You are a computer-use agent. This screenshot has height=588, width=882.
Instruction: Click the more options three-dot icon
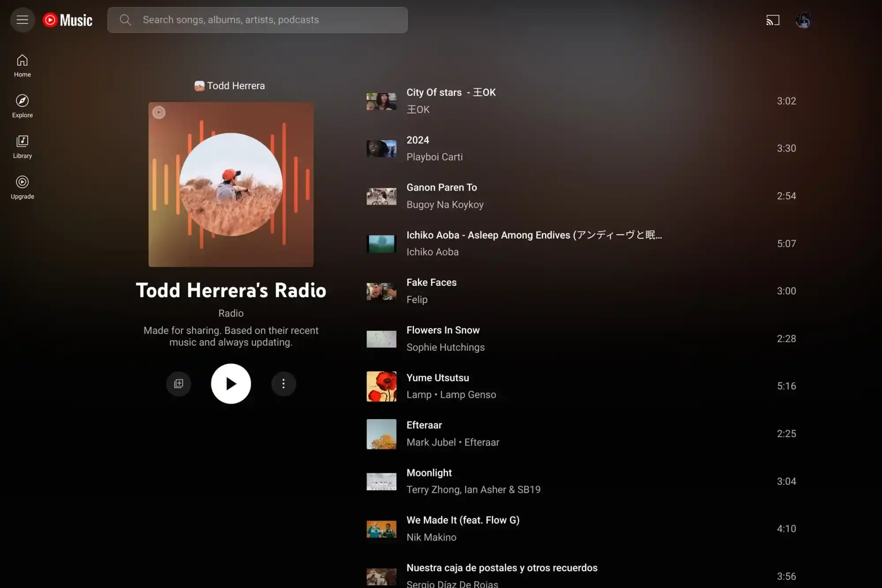[283, 383]
